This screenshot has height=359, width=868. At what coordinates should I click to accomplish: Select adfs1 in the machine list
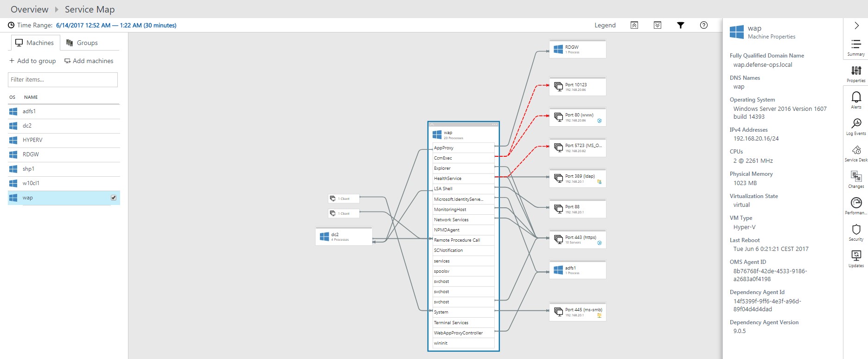pyautogui.click(x=64, y=111)
